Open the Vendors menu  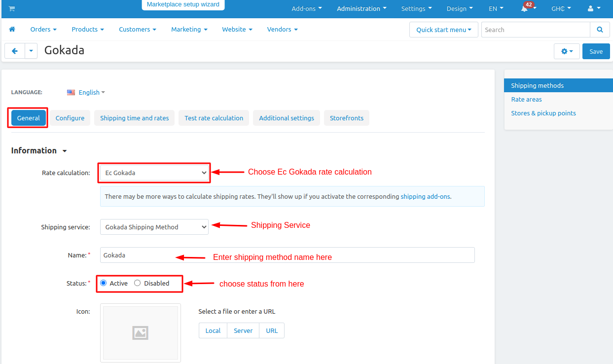[x=283, y=30]
